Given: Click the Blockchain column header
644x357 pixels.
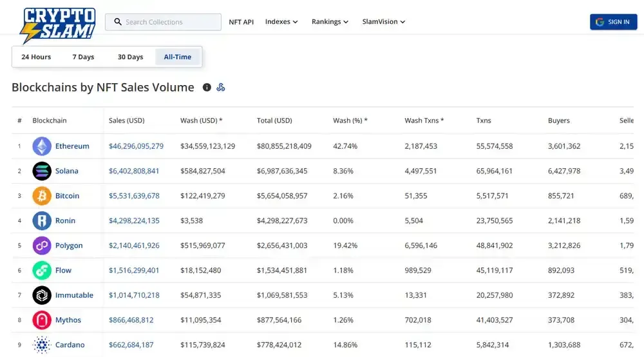Looking at the screenshot, I should (50, 121).
